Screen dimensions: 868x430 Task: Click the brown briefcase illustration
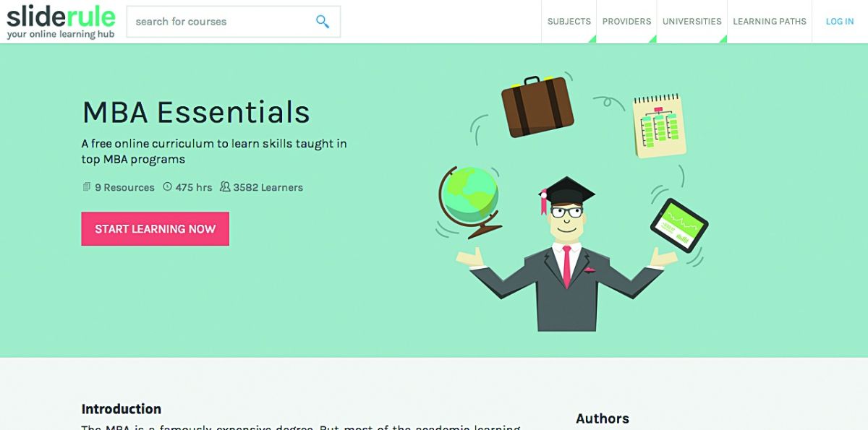click(x=537, y=106)
